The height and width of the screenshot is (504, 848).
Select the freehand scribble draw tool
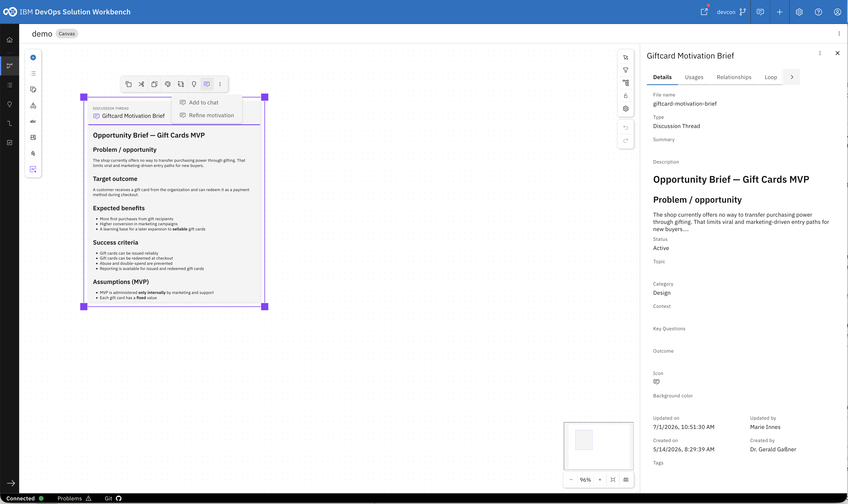pos(33,153)
